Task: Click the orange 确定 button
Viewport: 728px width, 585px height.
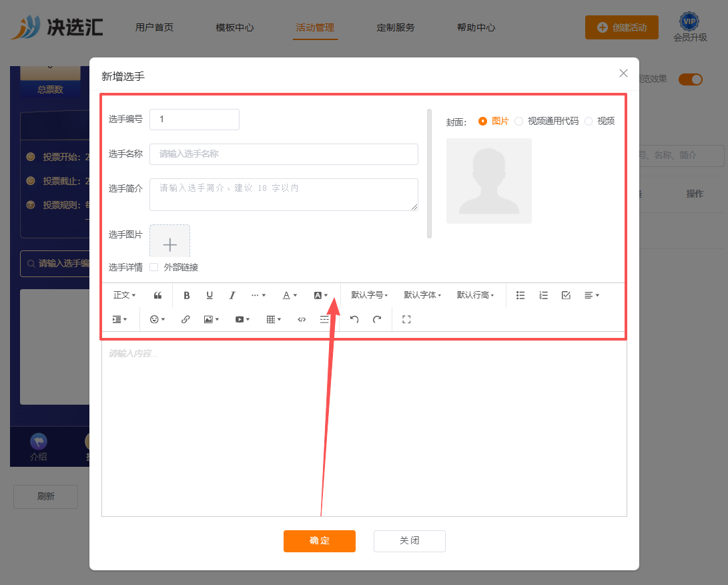Action: point(320,541)
